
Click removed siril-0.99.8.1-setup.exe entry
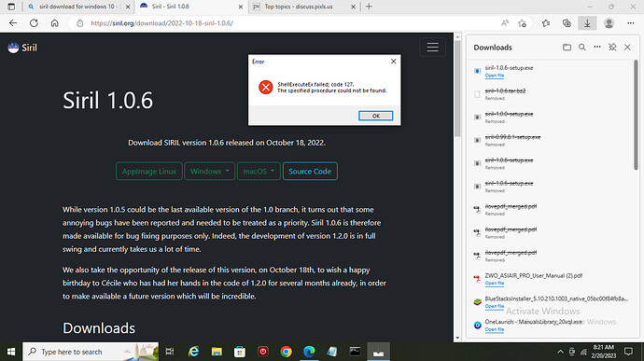[551, 141]
